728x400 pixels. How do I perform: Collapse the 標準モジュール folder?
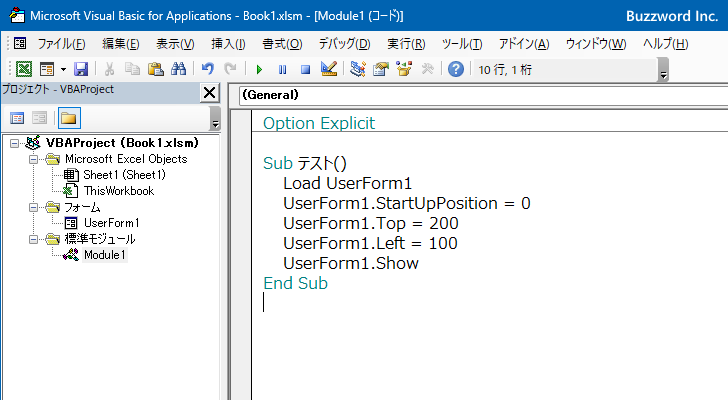33,239
